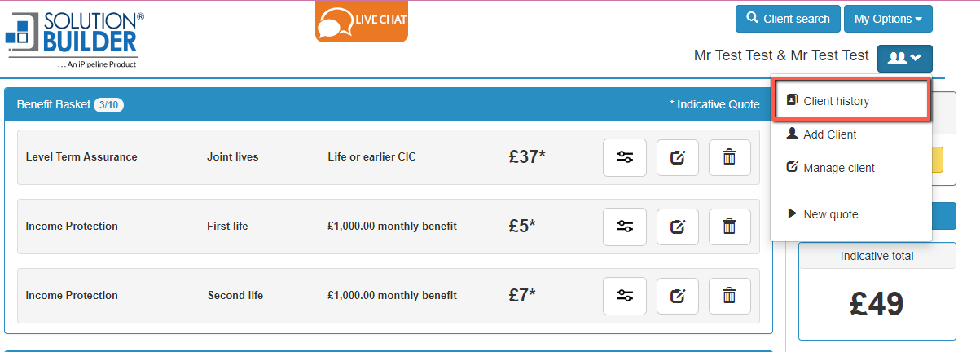Choose Add Client menu entry
The image size is (980, 352).
[829, 134]
